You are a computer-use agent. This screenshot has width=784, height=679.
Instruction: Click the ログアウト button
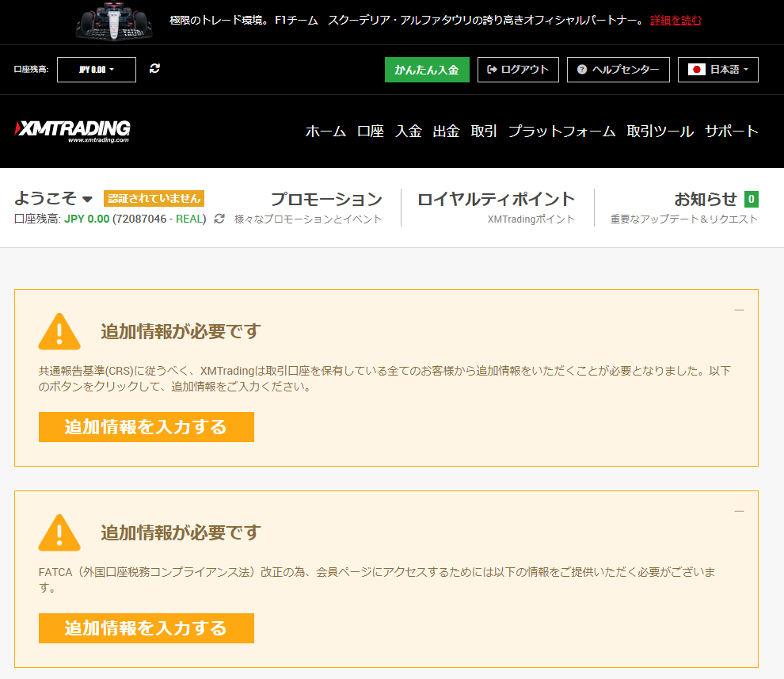click(518, 70)
